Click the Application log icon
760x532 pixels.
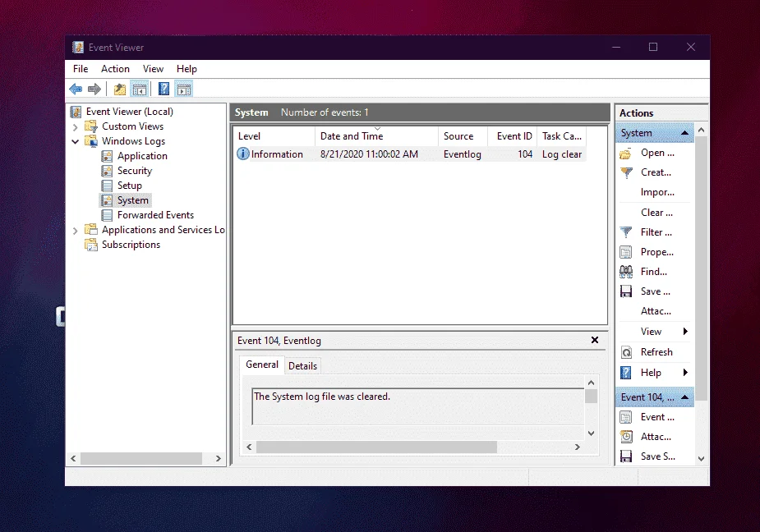[107, 156]
